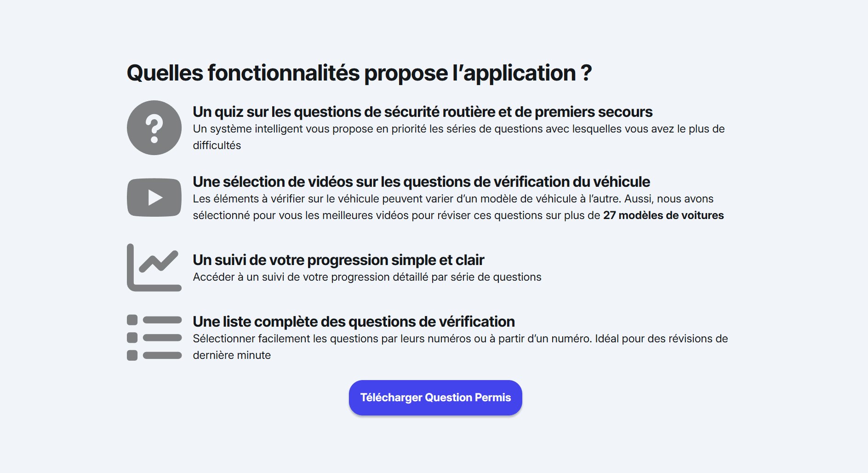Click the word 'difficultés' under the quiz heading
Screen dimensions: 868x473
pyautogui.click(x=217, y=145)
